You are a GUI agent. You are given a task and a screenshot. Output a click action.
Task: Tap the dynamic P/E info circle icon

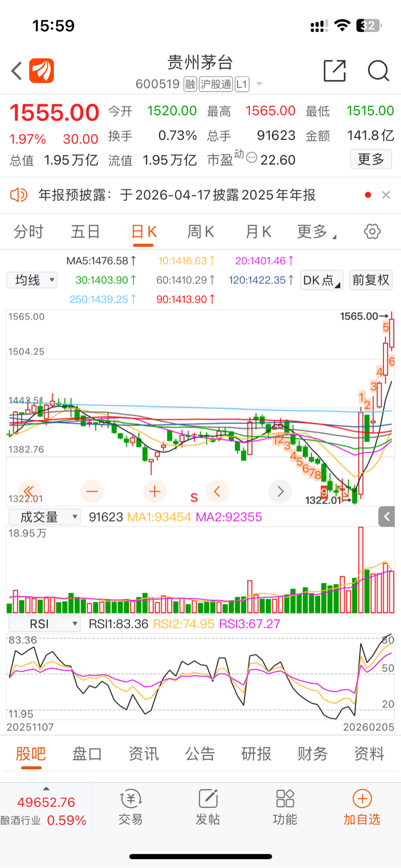(x=251, y=158)
